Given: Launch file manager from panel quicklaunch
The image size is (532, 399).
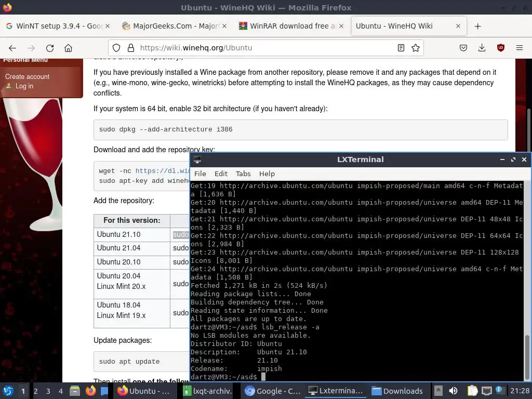Looking at the screenshot, I should [x=75, y=391].
